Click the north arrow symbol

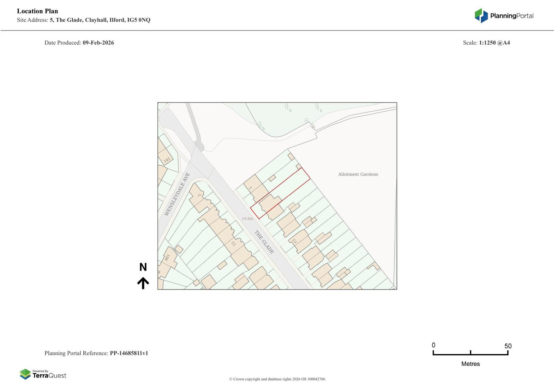pyautogui.click(x=143, y=283)
